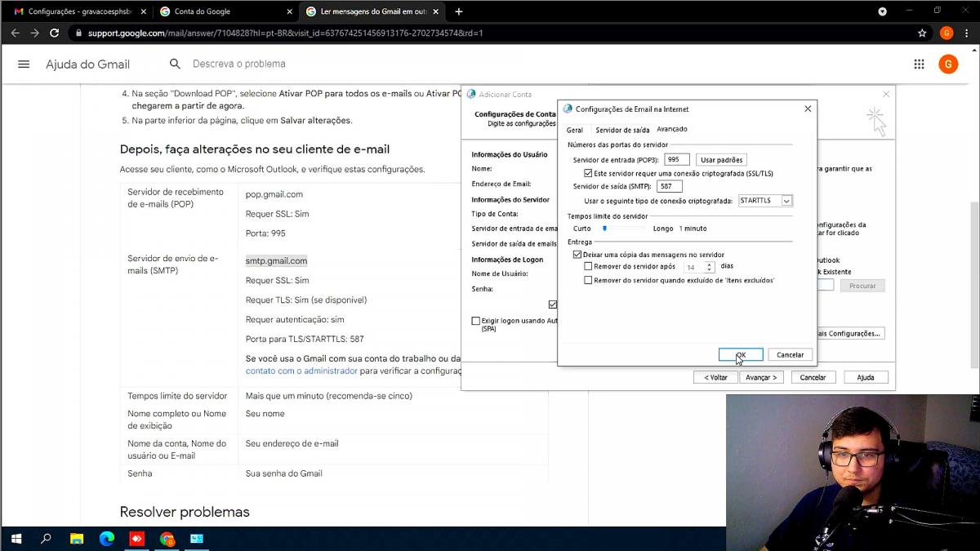
Task: Click the search magnifier in Gmail Help
Action: [x=175, y=64]
